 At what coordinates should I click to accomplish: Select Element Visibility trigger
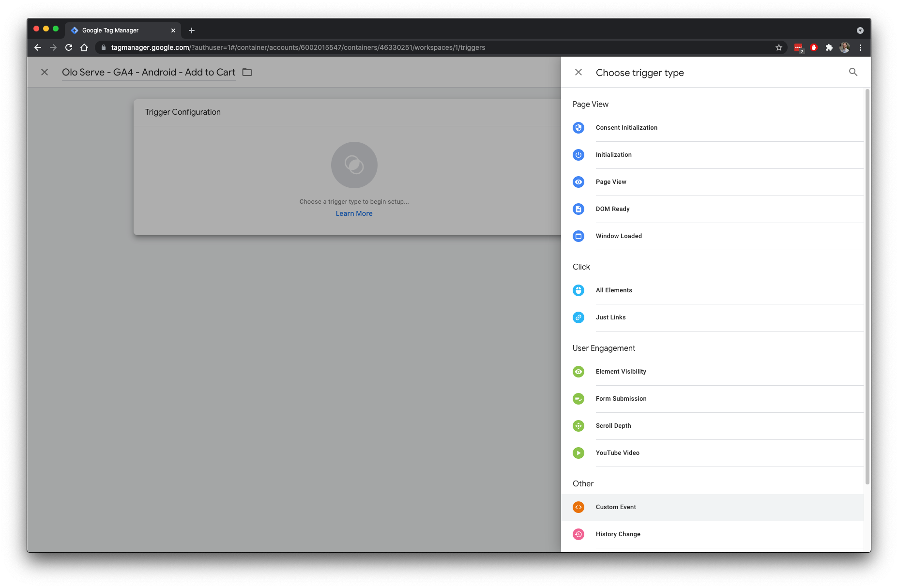coord(712,372)
